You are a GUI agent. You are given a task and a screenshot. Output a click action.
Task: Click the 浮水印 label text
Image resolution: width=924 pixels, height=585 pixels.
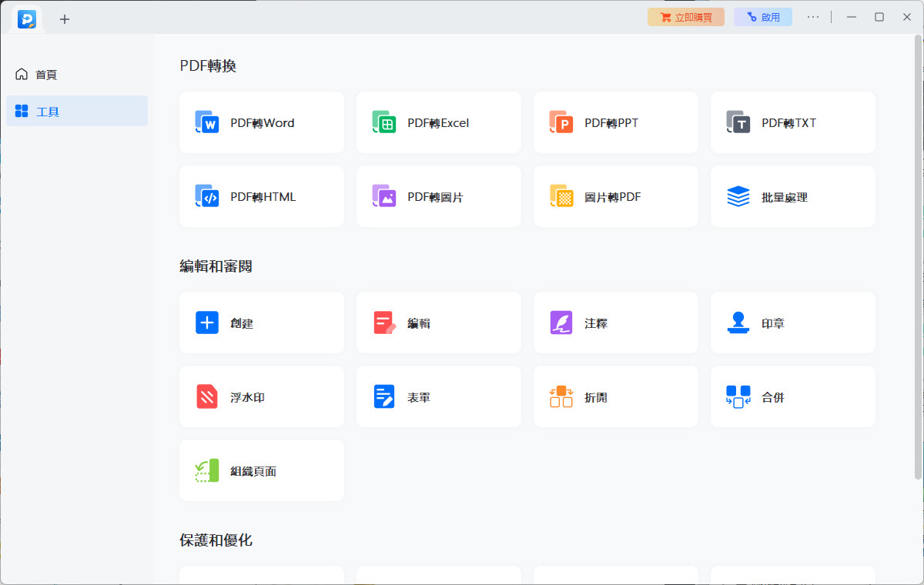click(x=248, y=397)
